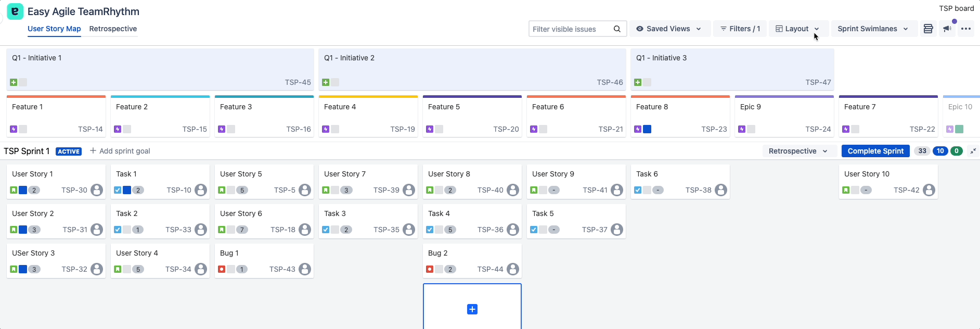This screenshot has height=329, width=980.
Task: Click the blue color swatch on Feature 8
Action: click(x=647, y=129)
